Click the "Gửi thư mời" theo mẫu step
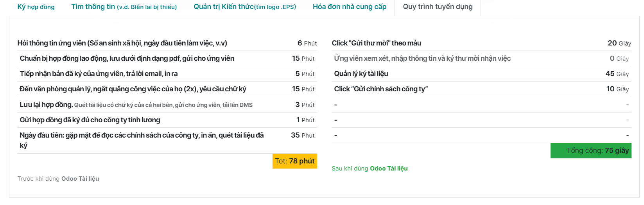 481,43
